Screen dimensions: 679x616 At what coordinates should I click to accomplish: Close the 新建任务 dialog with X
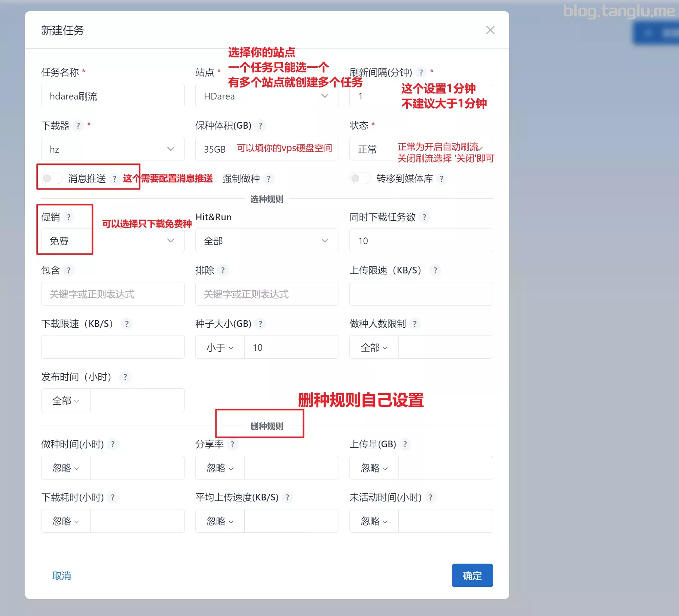click(490, 30)
